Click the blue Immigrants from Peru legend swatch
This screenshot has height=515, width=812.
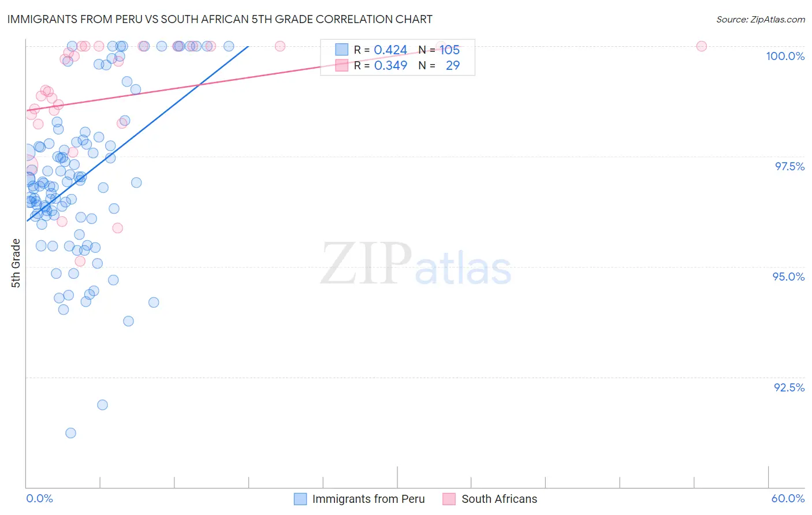[300, 499]
